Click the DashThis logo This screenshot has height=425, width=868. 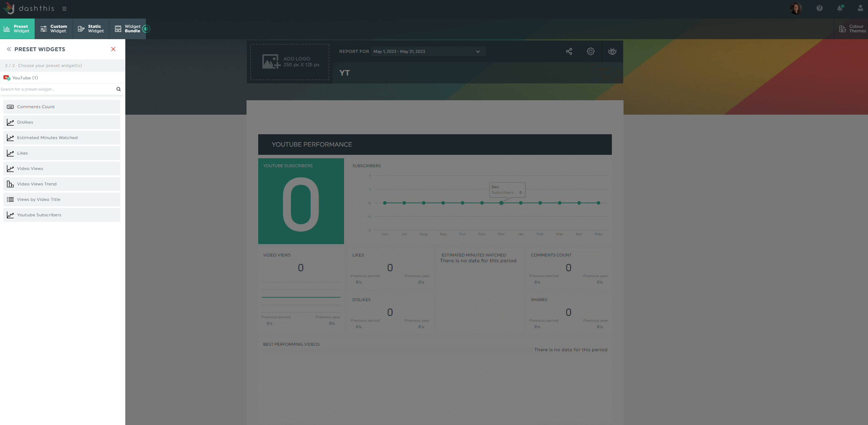point(29,9)
